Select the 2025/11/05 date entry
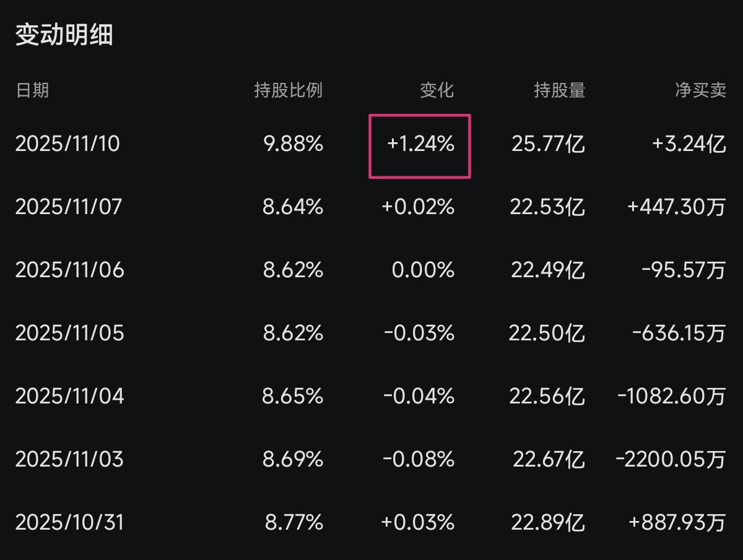743x560 pixels. (69, 333)
